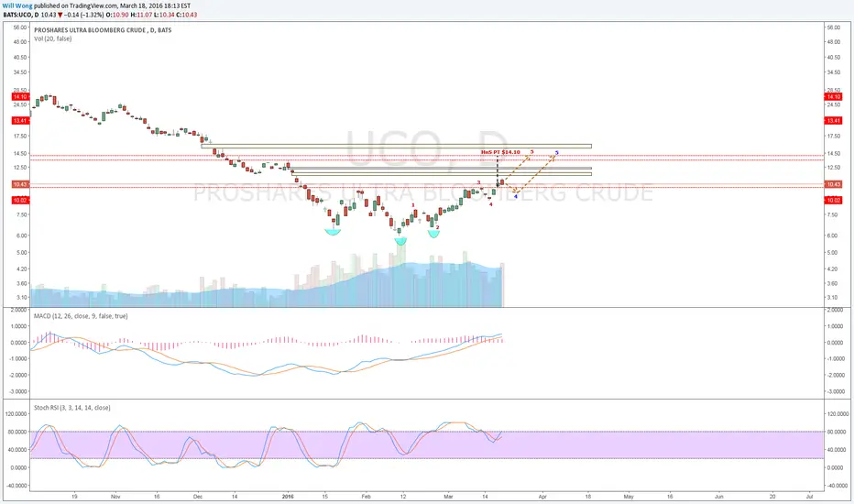Image resolution: width=854 pixels, height=504 pixels.
Task: Click the Mar date label on time axis
Action: [x=448, y=497]
